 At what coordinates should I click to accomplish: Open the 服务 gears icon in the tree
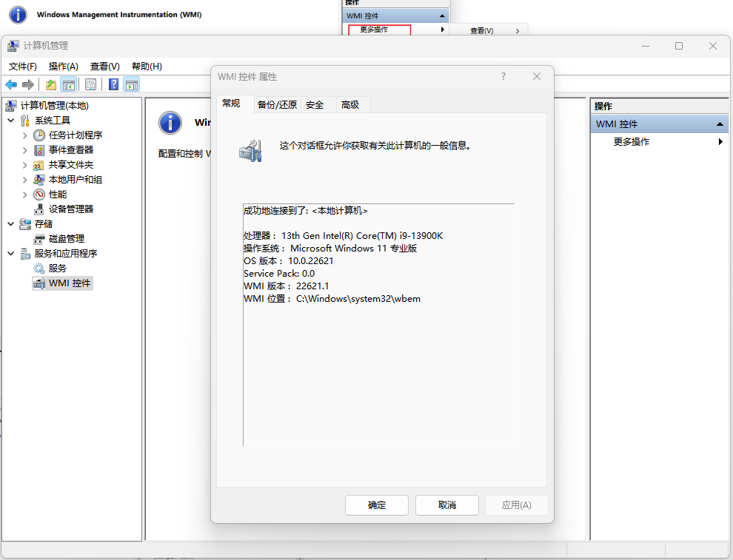(39, 269)
